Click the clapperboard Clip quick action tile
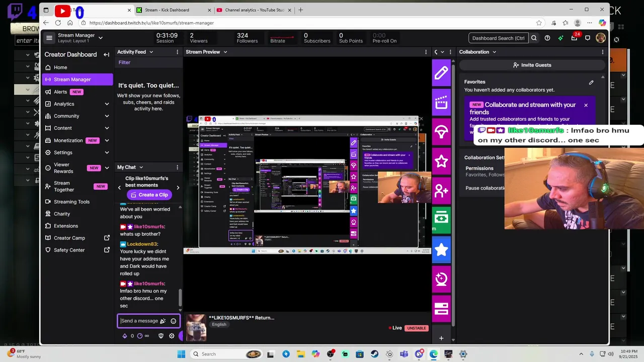This screenshot has height=362, width=644. click(x=441, y=103)
